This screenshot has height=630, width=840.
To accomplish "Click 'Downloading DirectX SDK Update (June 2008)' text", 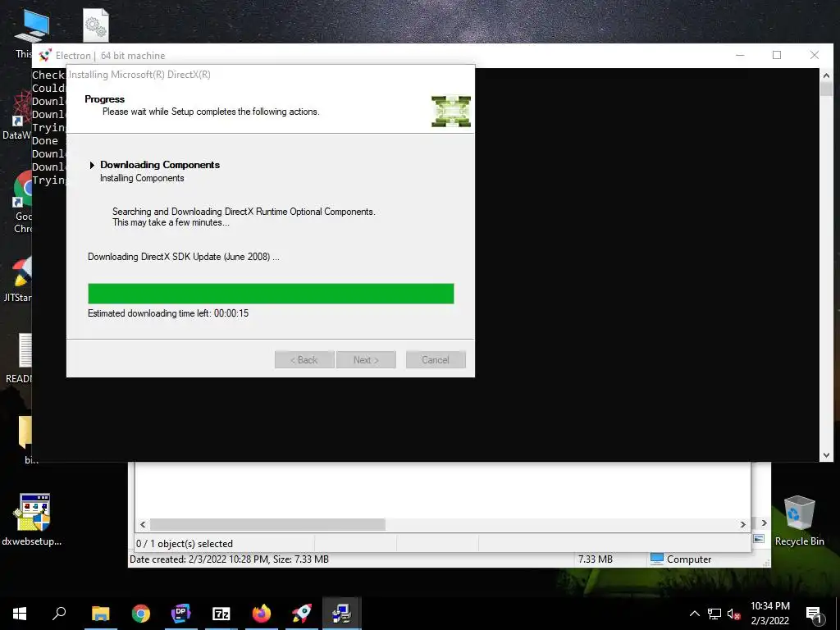I will pyautogui.click(x=183, y=257).
